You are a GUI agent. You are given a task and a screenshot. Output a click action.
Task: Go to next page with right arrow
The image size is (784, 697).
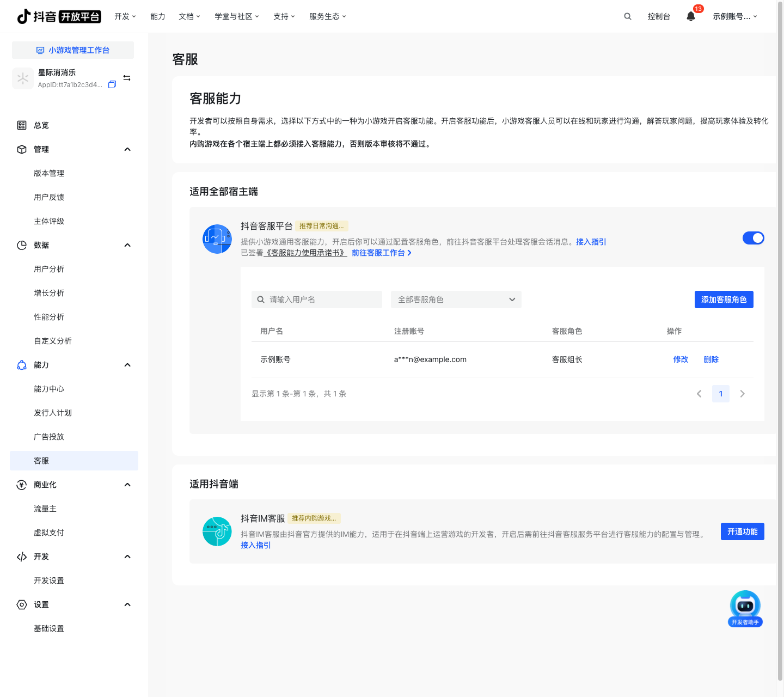(x=743, y=394)
